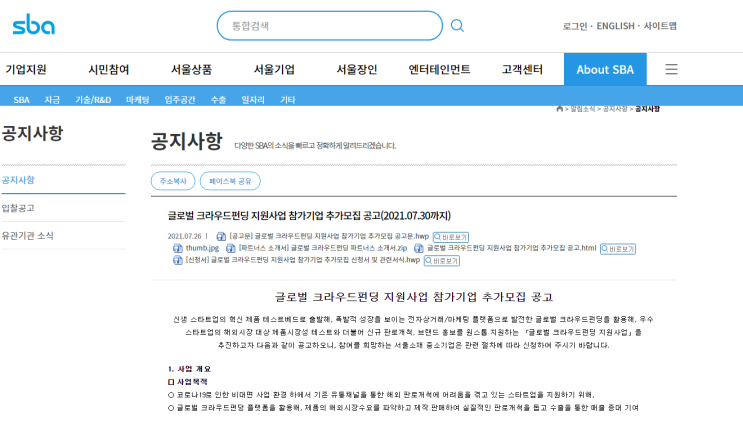Image resolution: width=743 pixels, height=430 pixels.
Task: Select 입주공간 in the blue submenu
Action: pyautogui.click(x=180, y=100)
